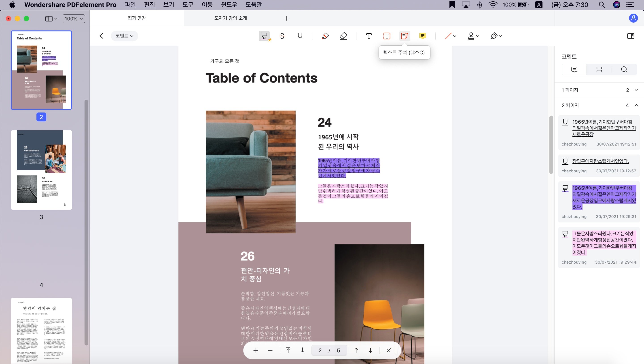Screen dimensions: 644x364
Task: Open the Wi-Fi status menu
Action: coord(493,5)
